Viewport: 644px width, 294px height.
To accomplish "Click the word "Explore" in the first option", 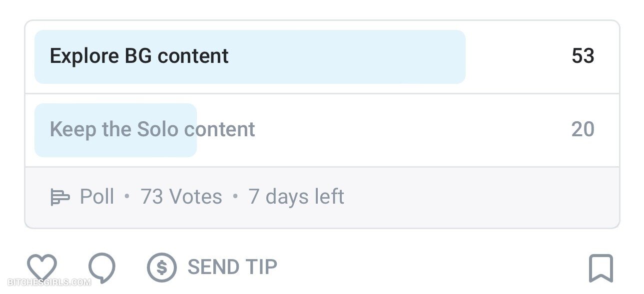I will tap(84, 56).
